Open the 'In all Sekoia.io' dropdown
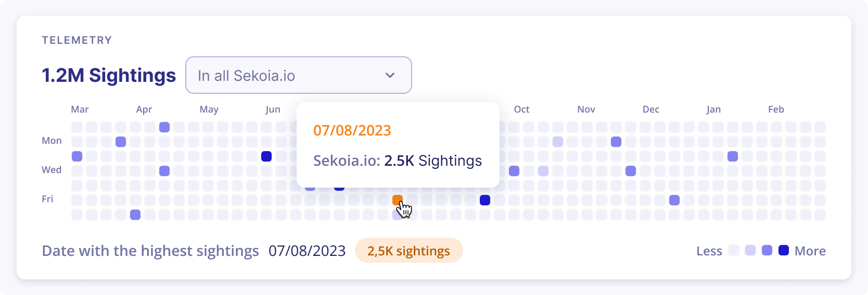This screenshot has height=295, width=868. 298,76
